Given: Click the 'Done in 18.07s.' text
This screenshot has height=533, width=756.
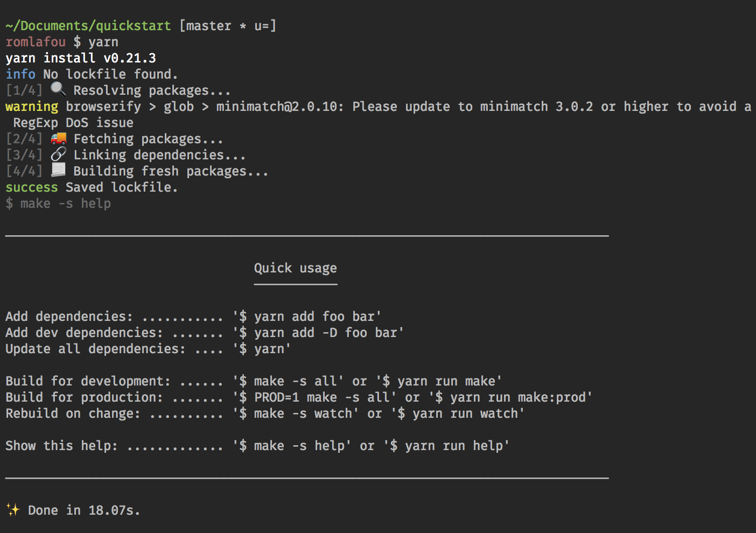Looking at the screenshot, I should (x=84, y=510).
